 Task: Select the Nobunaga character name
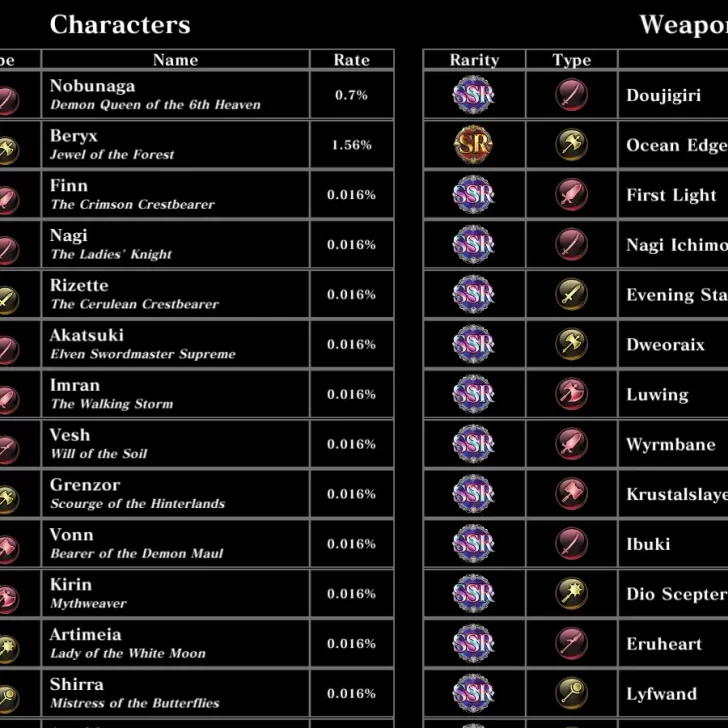pos(92,86)
